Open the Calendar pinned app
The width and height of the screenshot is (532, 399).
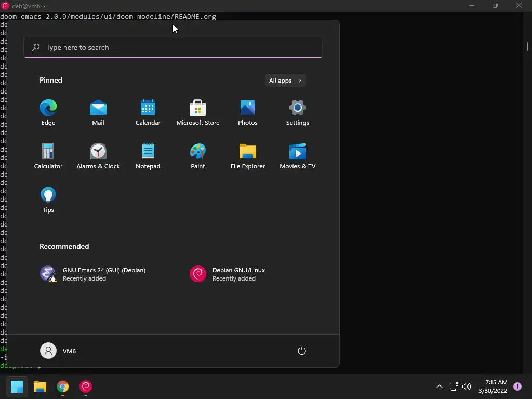click(x=148, y=112)
